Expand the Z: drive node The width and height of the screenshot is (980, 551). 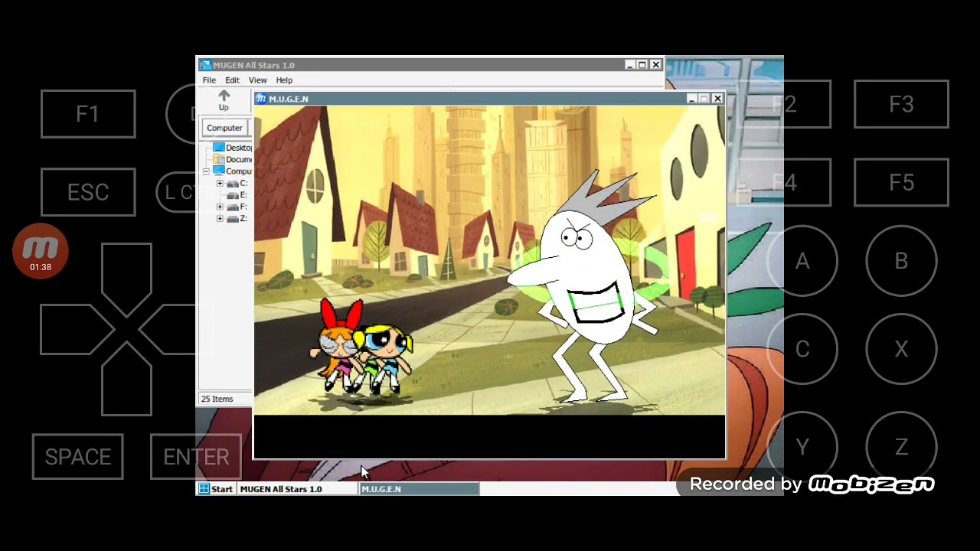[220, 219]
